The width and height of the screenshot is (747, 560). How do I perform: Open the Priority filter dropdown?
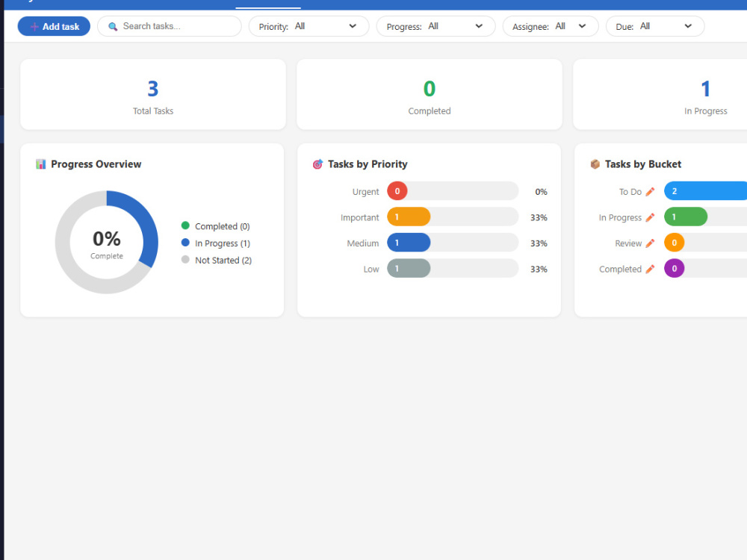(309, 26)
